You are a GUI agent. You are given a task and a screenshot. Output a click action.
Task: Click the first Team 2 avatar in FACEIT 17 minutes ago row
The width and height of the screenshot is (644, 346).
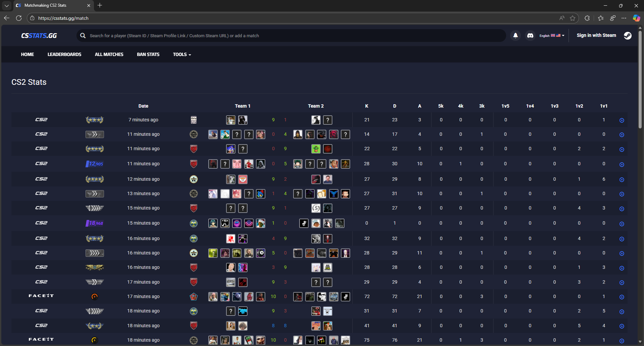tap(298, 296)
